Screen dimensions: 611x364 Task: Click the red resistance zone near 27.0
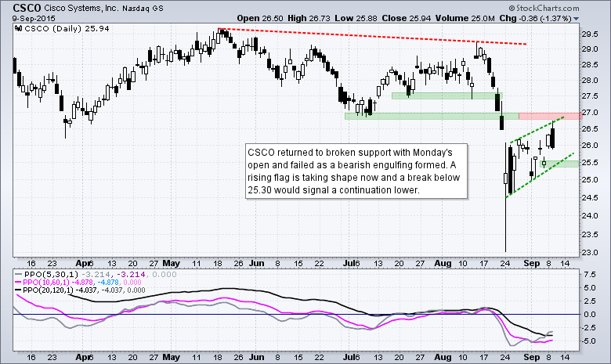tap(550, 116)
